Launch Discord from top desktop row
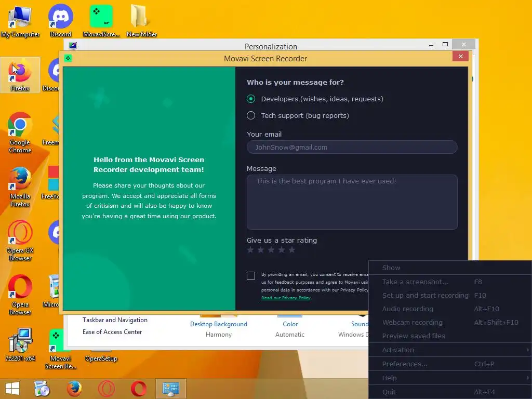The width and height of the screenshot is (532, 399). [60, 21]
